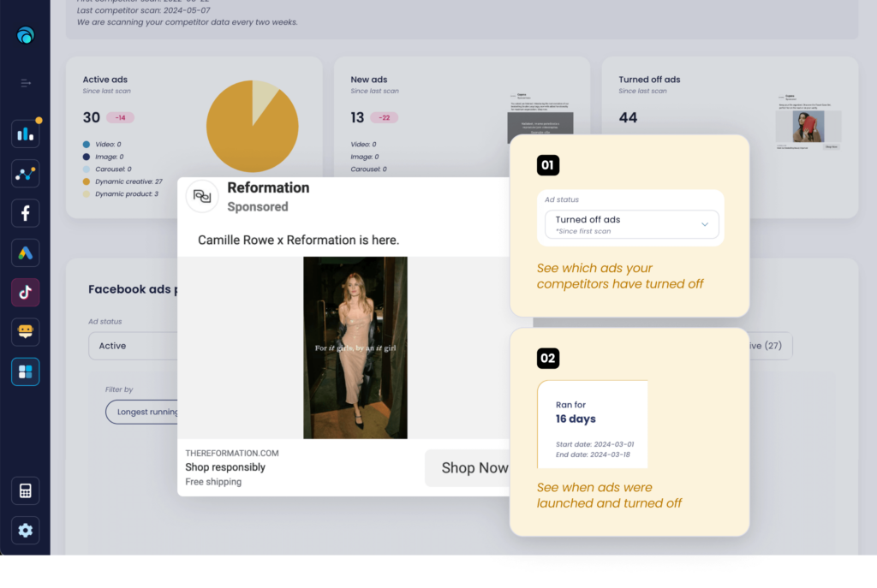Viewport: 877px width, 588px height.
Task: Click the Start date: 2024-03-01 text
Action: click(594, 444)
